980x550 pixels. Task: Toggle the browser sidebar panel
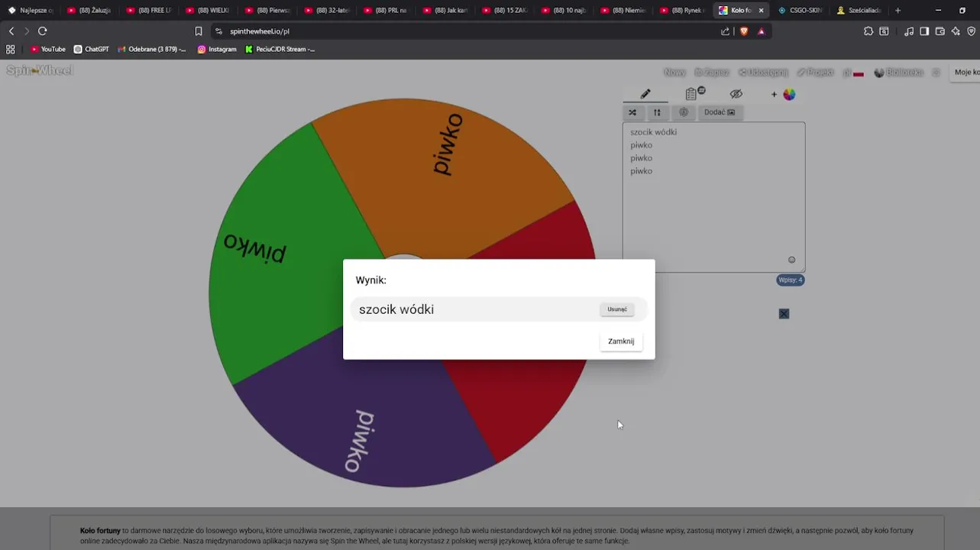924,31
